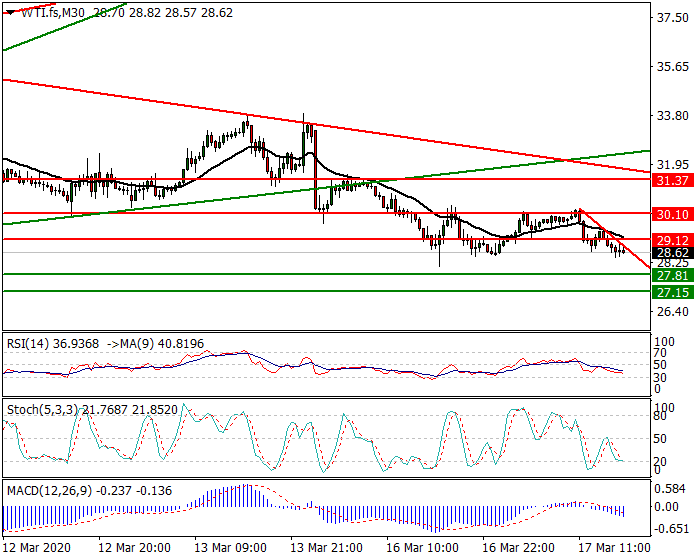Screen dimensions: 700x560
Task: Click the 35.65 price axis value
Action: (x=673, y=67)
